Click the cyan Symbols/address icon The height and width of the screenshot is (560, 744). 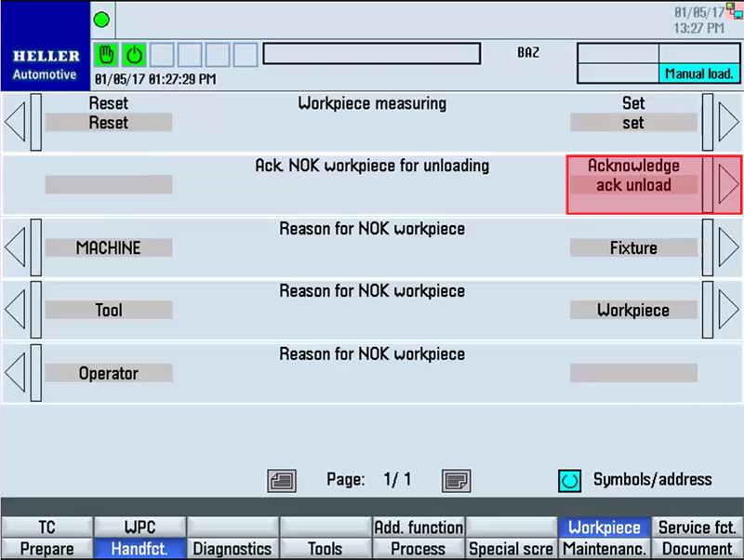(x=569, y=480)
